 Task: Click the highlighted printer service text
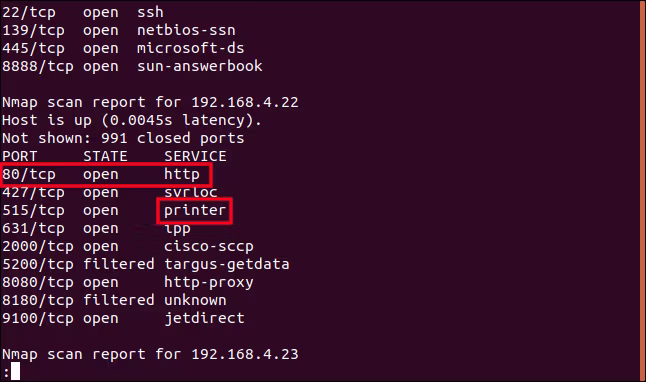tap(195, 211)
